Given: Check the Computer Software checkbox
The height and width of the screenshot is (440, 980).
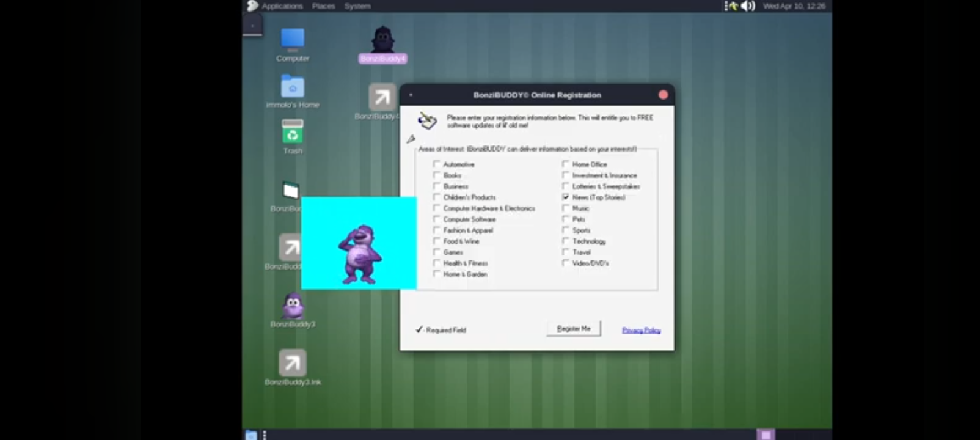Looking at the screenshot, I should coord(436,219).
